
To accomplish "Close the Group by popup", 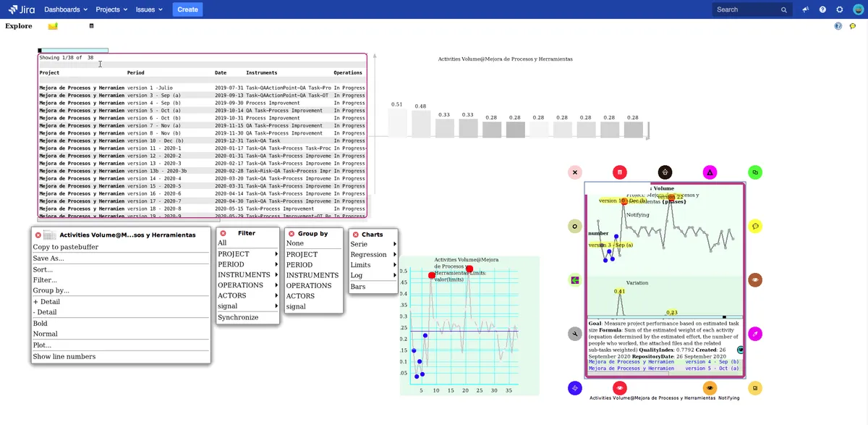I will (x=291, y=233).
